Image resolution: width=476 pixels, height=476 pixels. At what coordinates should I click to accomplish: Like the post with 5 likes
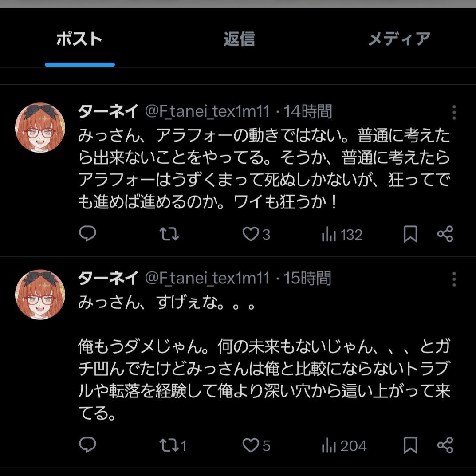click(251, 445)
